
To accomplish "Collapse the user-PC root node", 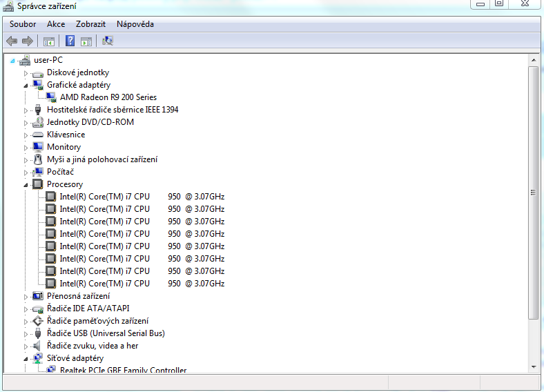I will (13, 61).
